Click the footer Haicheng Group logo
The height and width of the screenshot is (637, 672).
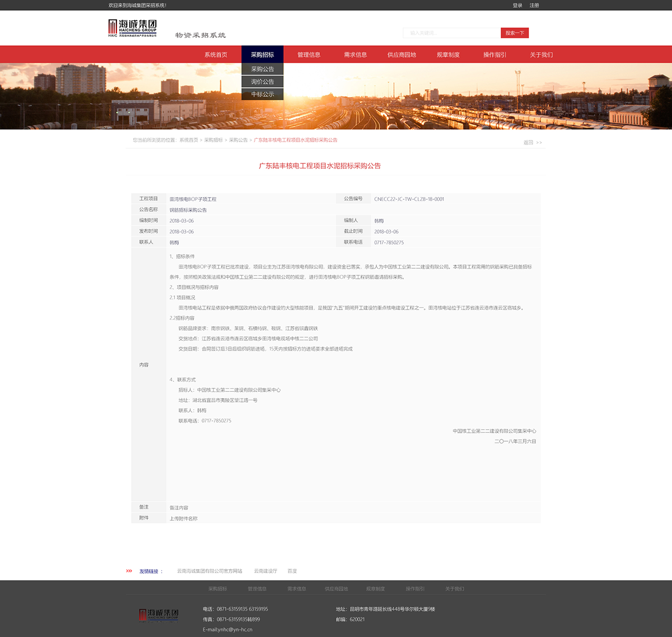tap(158, 615)
